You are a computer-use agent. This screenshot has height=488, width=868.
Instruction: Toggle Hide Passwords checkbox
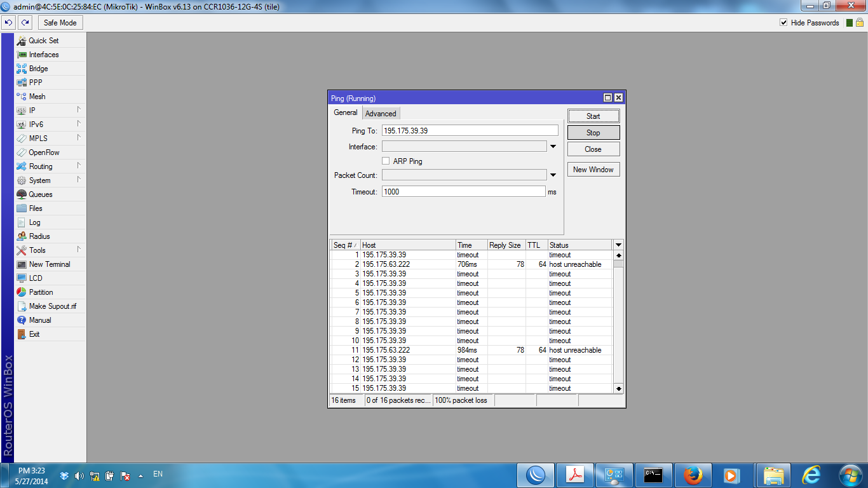[x=783, y=23]
